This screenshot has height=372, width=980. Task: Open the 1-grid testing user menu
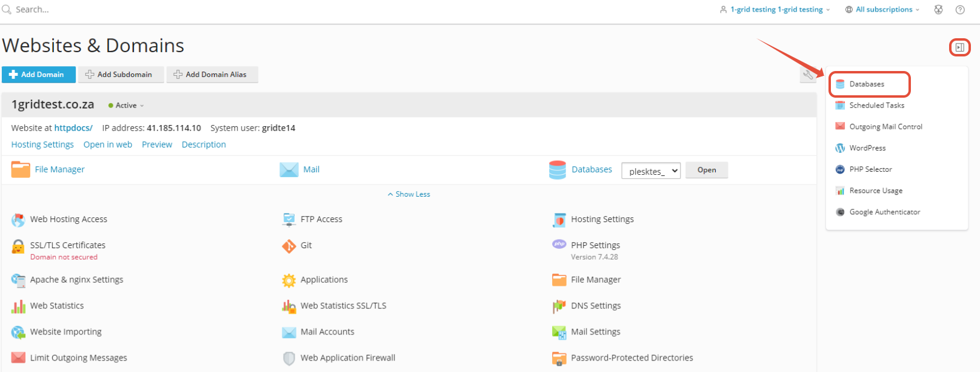coord(775,10)
